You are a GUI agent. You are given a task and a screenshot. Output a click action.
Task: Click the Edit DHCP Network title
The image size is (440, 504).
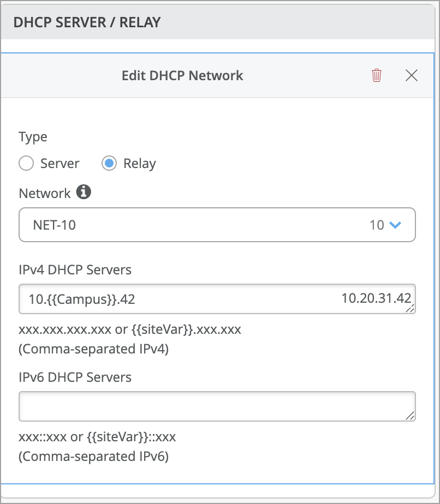[182, 75]
